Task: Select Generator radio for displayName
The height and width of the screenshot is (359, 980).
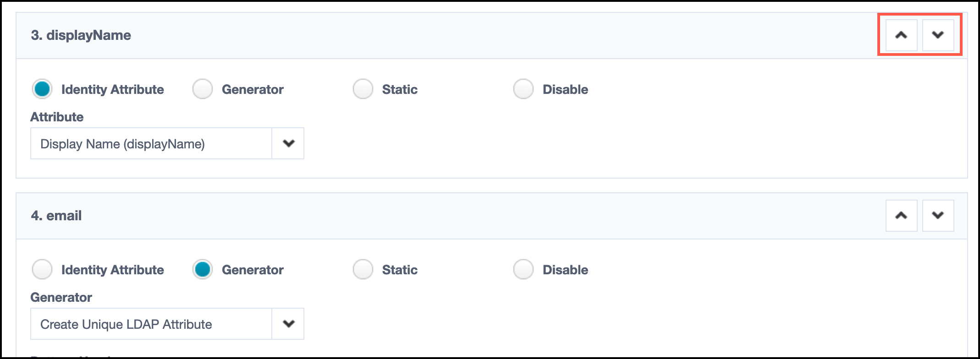Action: (202, 89)
